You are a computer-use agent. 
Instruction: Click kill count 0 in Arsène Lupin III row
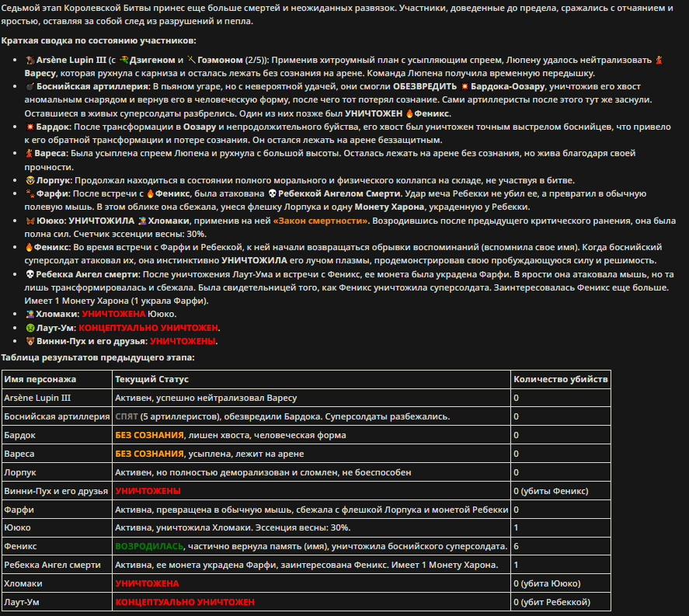[561, 398]
